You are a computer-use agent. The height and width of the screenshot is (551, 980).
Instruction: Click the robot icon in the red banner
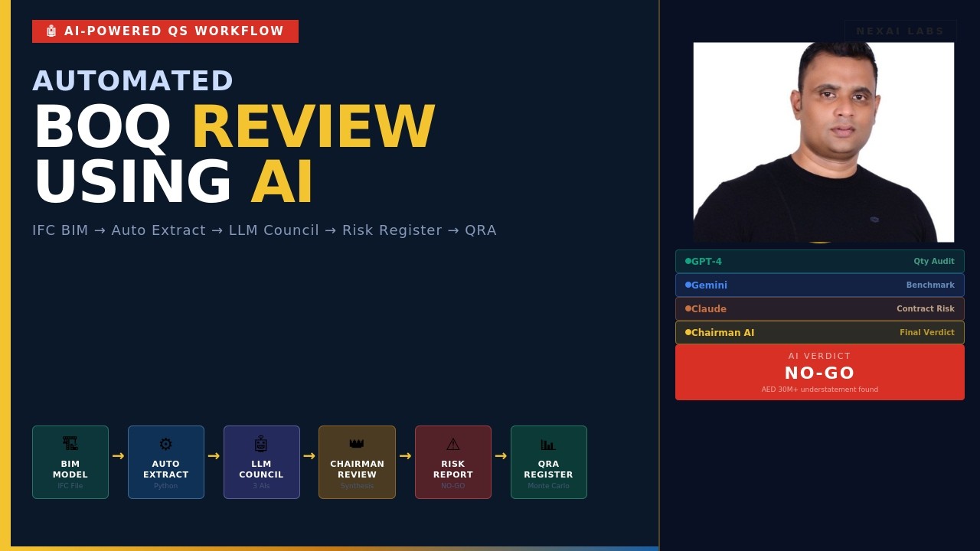tap(51, 31)
